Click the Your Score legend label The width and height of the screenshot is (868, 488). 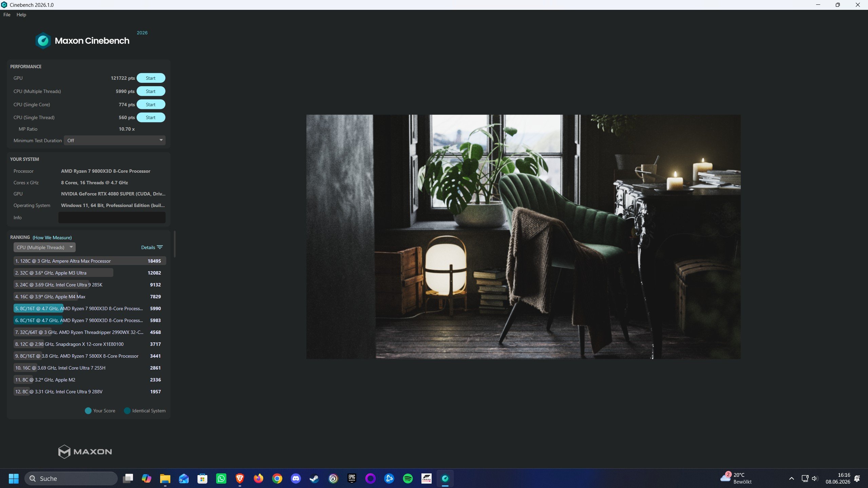tap(104, 411)
